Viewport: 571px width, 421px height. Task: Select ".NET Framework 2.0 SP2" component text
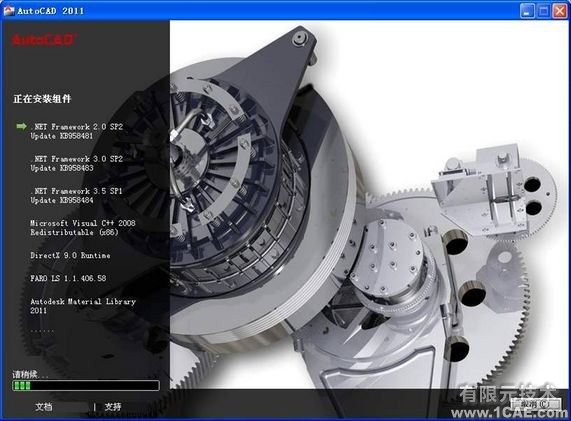(x=76, y=127)
